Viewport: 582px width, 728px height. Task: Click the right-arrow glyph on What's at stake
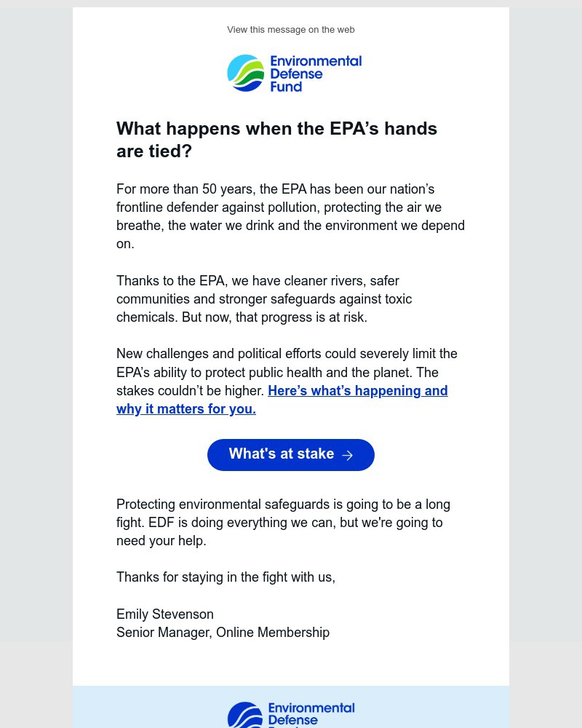pyautogui.click(x=347, y=455)
